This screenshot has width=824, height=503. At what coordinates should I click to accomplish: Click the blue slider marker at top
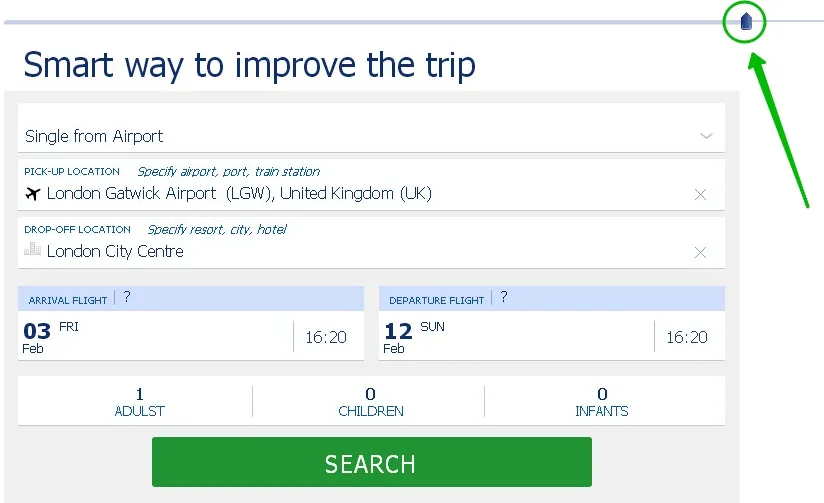745,21
